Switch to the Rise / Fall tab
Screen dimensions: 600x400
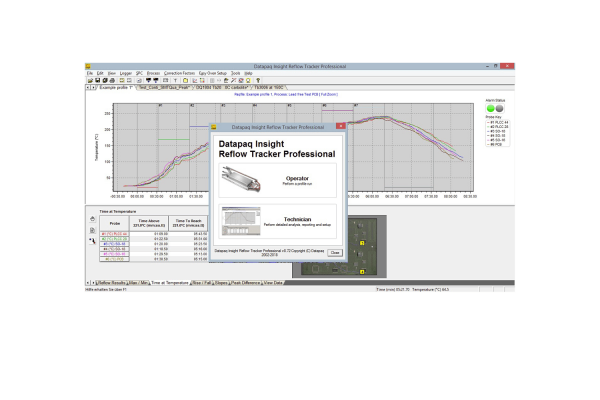coord(202,283)
